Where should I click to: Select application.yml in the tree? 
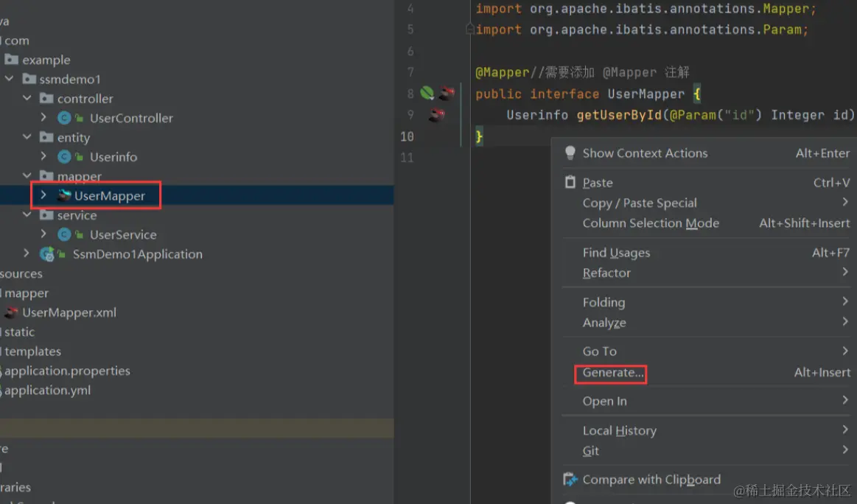tap(48, 391)
